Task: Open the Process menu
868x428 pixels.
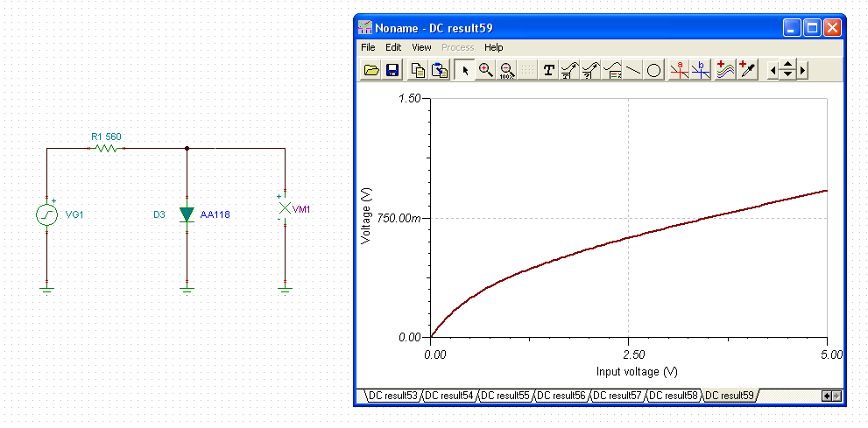Action: pyautogui.click(x=458, y=47)
